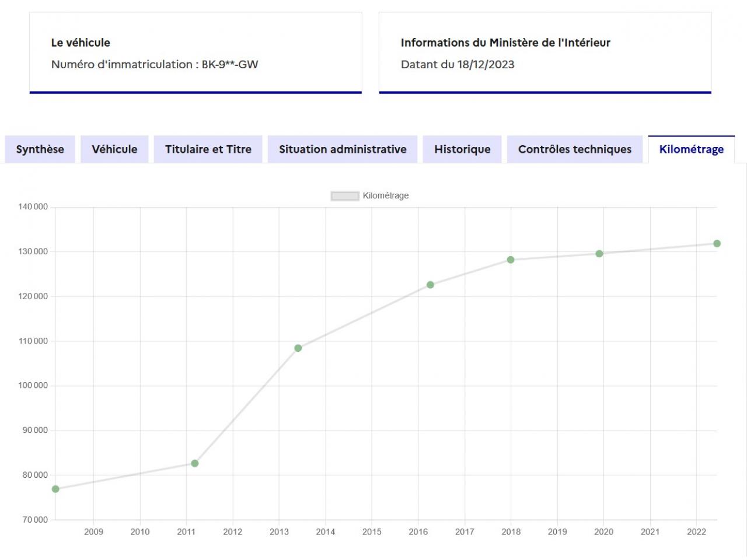Go to the Historique tab
747x560 pixels.
pyautogui.click(x=462, y=149)
